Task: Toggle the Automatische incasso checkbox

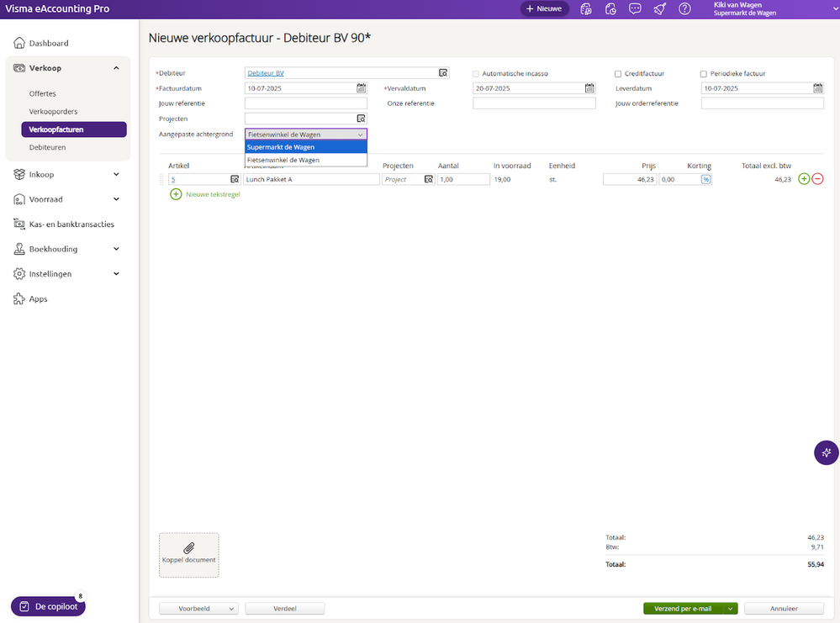Action: (475, 74)
